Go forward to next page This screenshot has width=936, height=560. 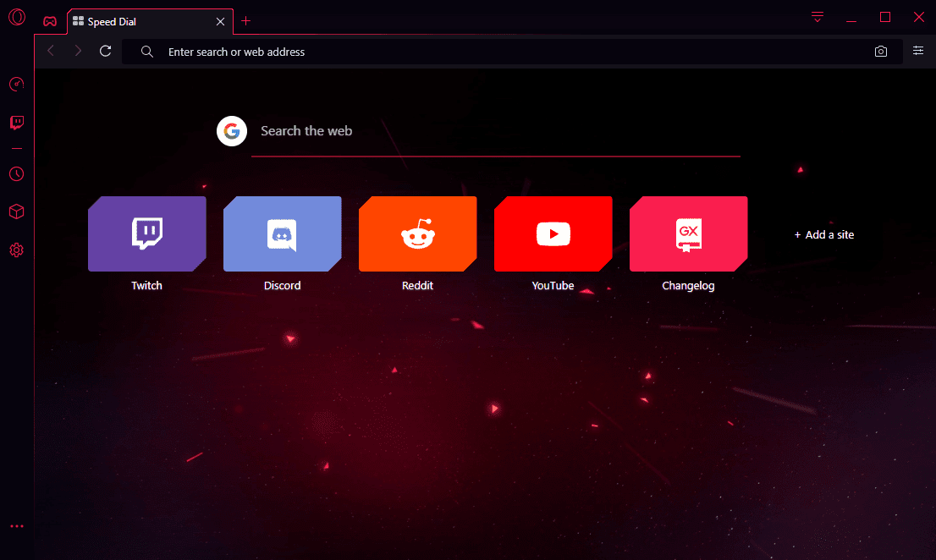[x=78, y=52]
